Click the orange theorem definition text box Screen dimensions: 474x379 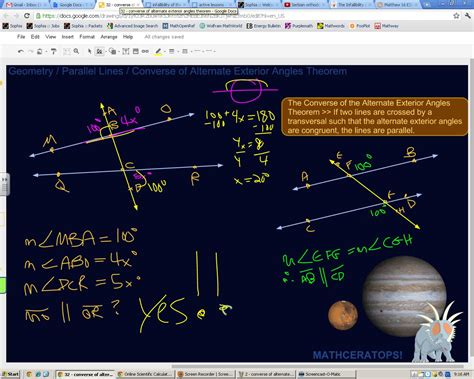[x=375, y=117]
